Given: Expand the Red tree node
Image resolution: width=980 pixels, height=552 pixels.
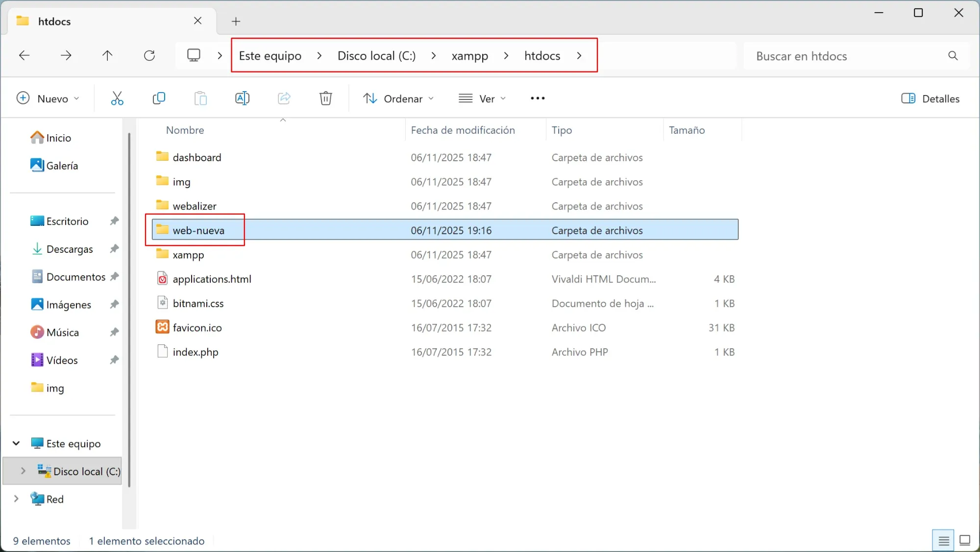Looking at the screenshot, I should (16, 499).
